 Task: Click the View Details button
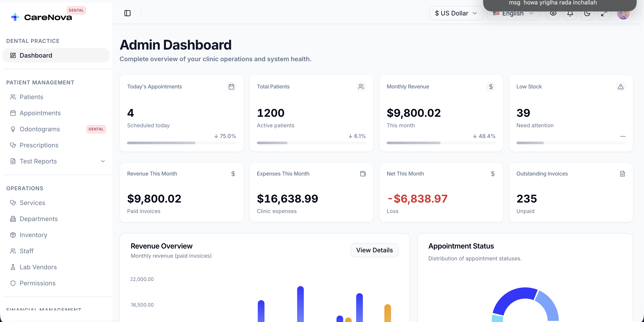click(374, 250)
